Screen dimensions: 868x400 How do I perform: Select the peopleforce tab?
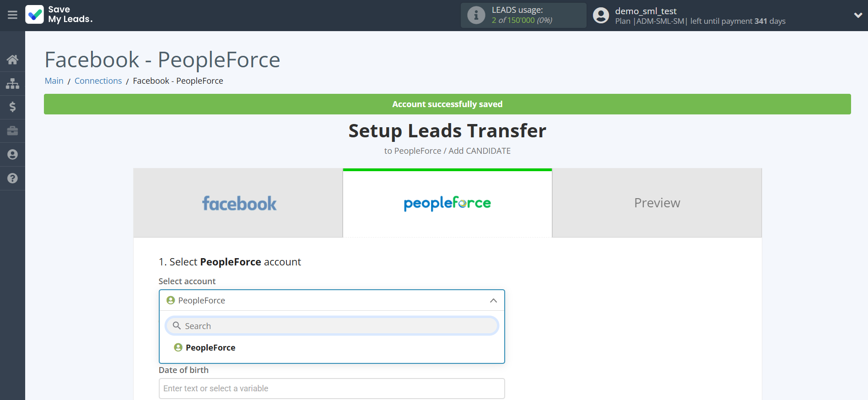tap(447, 203)
